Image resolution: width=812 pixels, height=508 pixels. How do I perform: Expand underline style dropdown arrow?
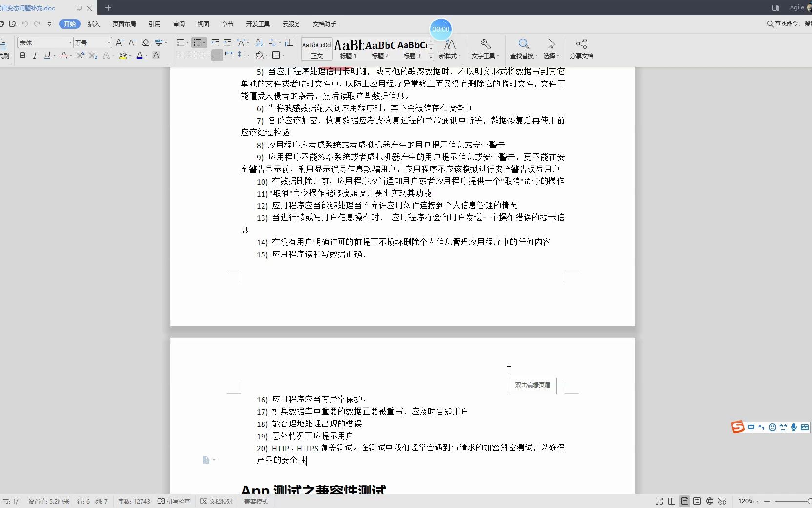click(54, 56)
